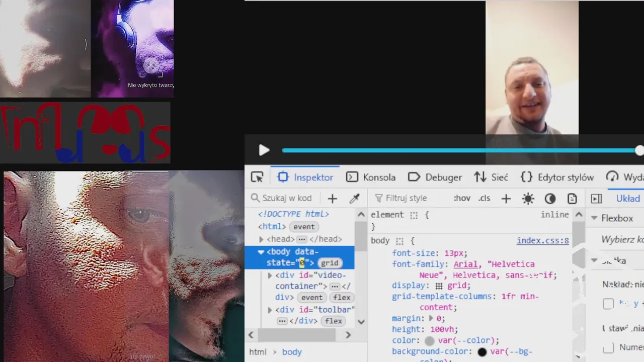644x362 pixels.
Task: Click markup horizontal scrollbar right arrow
Action: pyautogui.click(x=348, y=335)
